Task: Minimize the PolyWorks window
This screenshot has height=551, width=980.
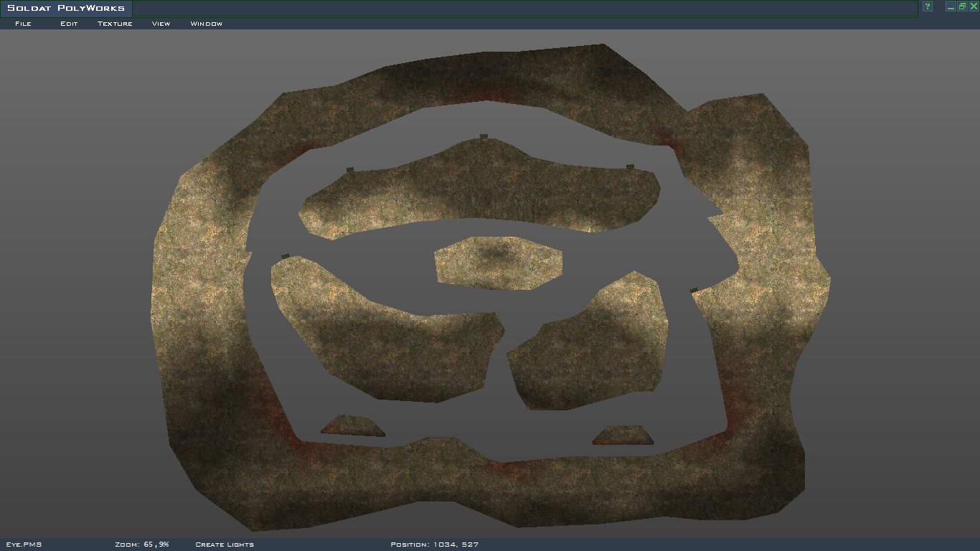Action: [951, 6]
